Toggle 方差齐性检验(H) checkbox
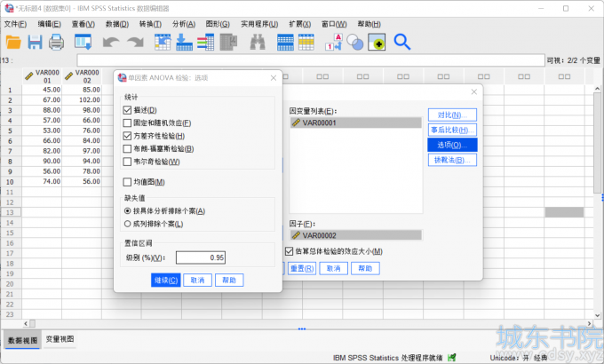 [127, 136]
